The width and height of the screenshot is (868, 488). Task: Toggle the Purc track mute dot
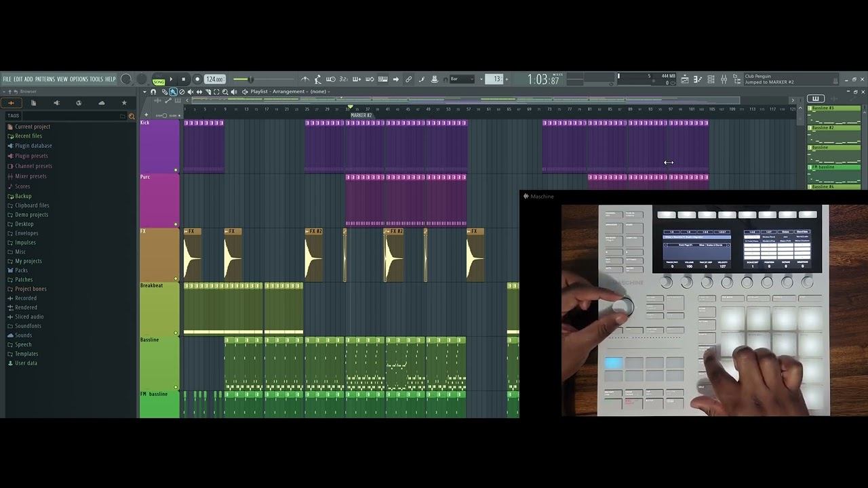[176, 224]
